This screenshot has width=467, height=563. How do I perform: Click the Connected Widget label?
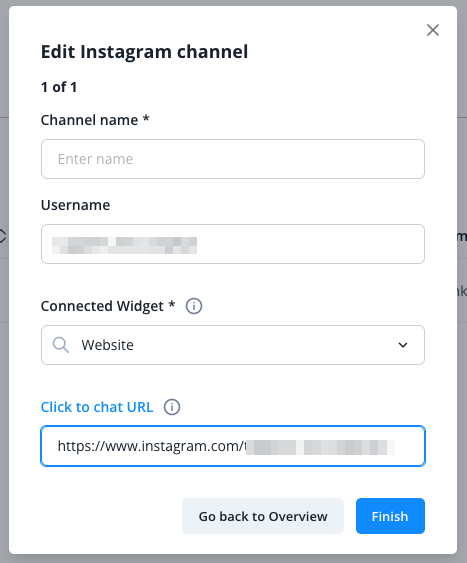(x=108, y=306)
